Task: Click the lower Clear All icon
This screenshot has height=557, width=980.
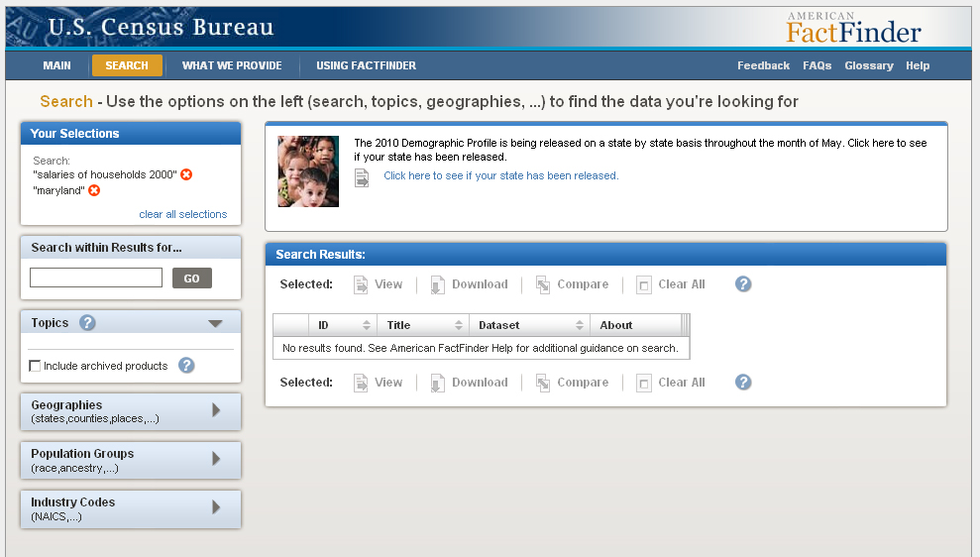Action: point(644,384)
